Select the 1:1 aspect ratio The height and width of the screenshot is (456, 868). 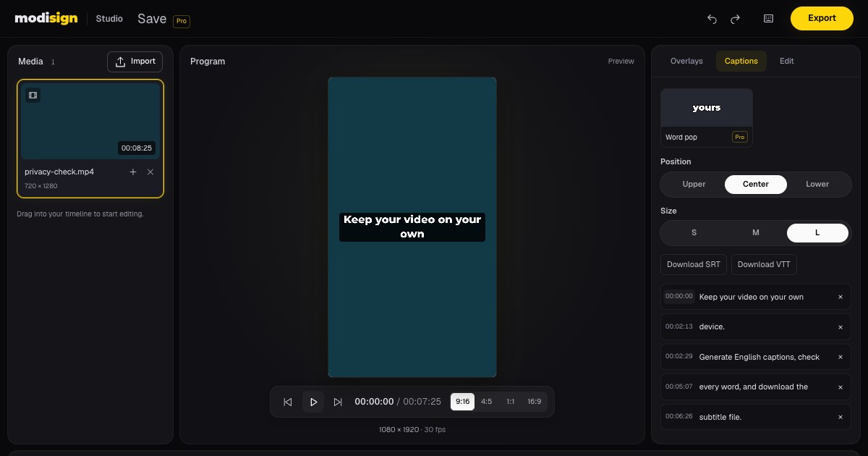coord(510,402)
